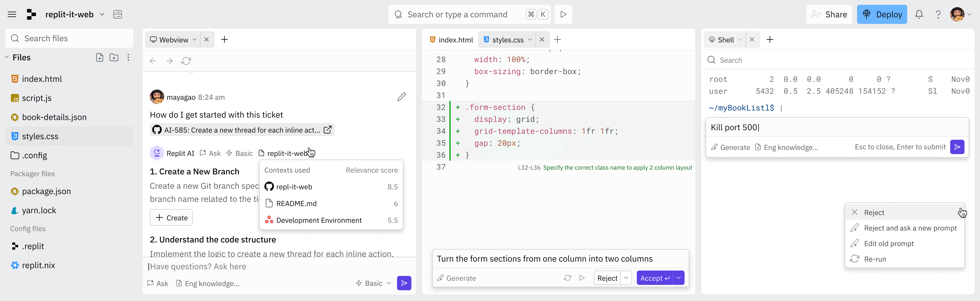The image size is (980, 301).
Task: Open the Basic mode dropdown in chat
Action: 373,283
